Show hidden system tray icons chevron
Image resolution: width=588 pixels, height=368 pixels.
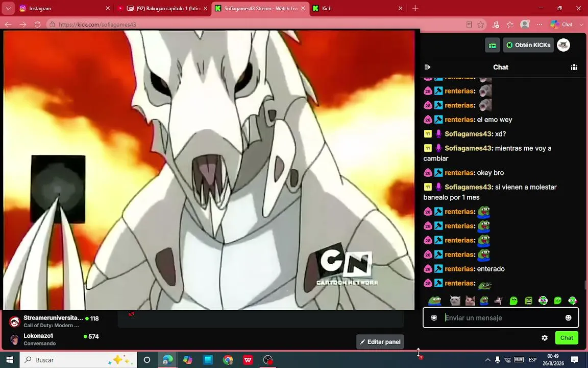point(487,360)
